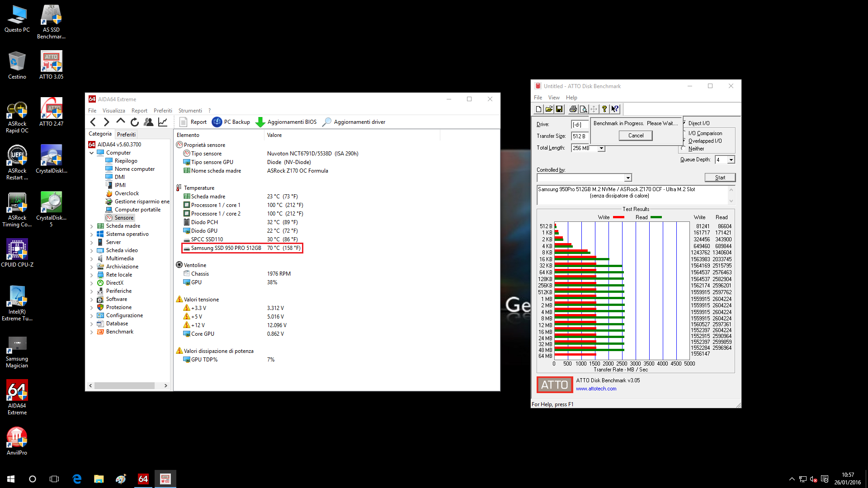Click the Start button in ATTO
868x488 pixels.
(720, 178)
